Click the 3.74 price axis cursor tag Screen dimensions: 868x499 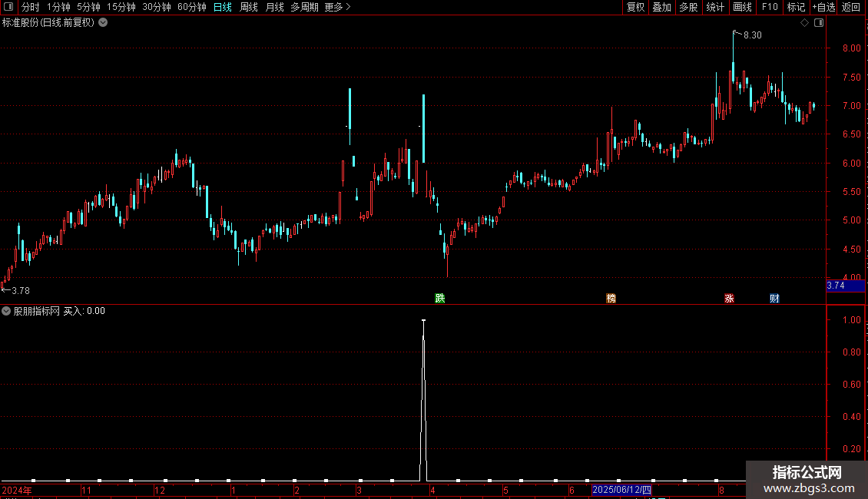(845, 286)
